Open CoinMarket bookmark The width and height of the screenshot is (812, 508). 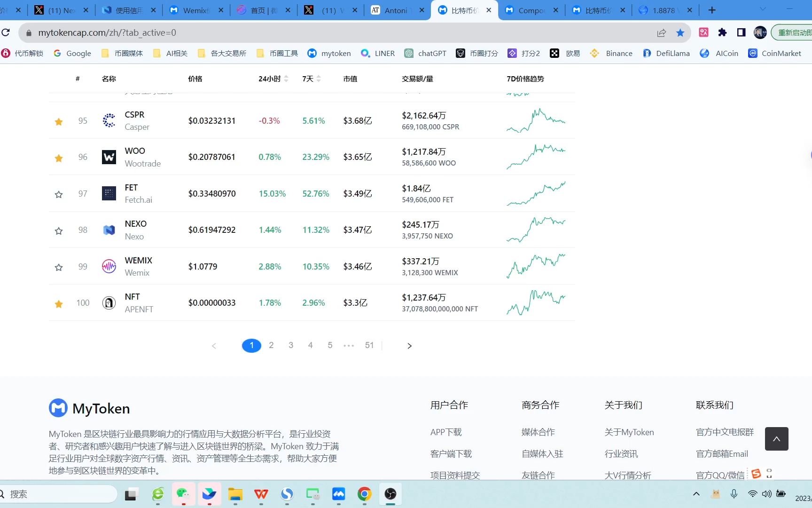[775, 53]
